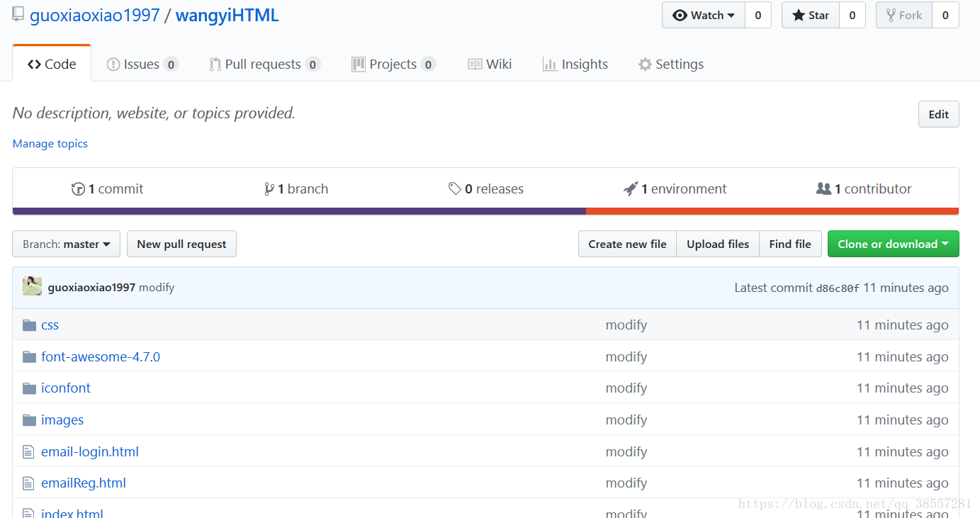The width and height of the screenshot is (980, 518).
Task: Click the images folder icon
Action: [29, 420]
